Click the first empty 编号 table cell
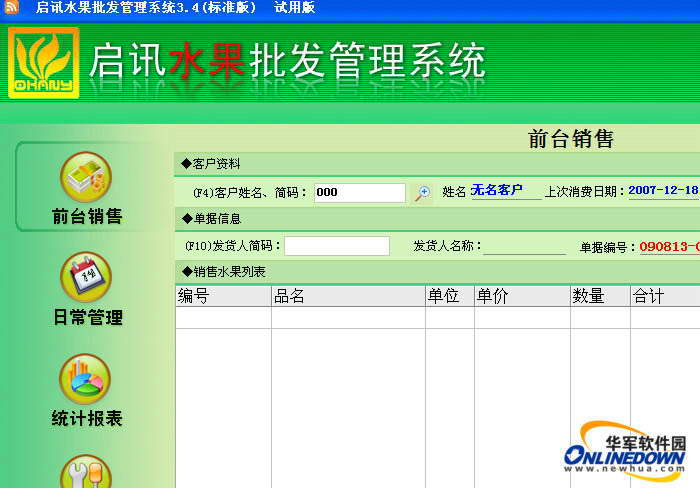The width and height of the screenshot is (700, 488). coord(224,318)
